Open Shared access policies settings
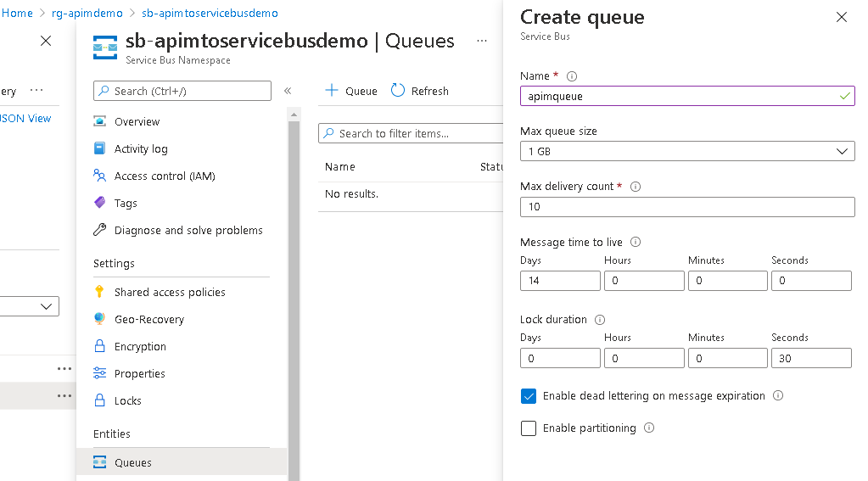Image resolution: width=868 pixels, height=481 pixels. (x=170, y=293)
